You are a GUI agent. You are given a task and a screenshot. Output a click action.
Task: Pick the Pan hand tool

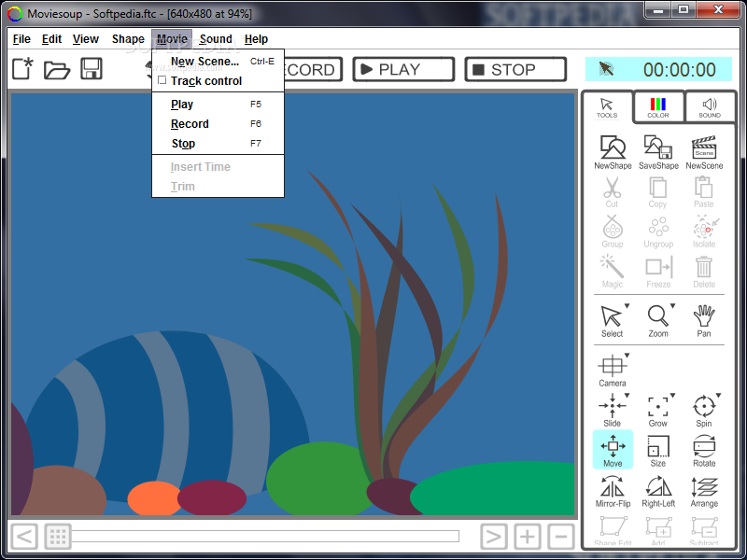[704, 321]
